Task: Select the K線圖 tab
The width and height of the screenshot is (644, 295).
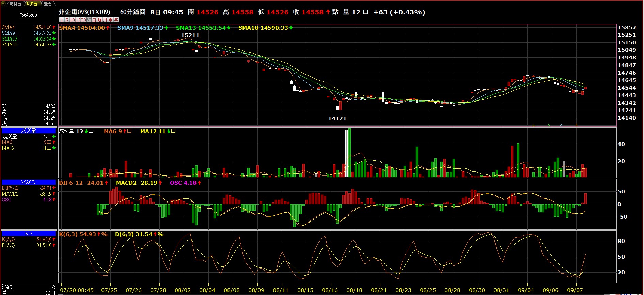Action: click(32, 4)
